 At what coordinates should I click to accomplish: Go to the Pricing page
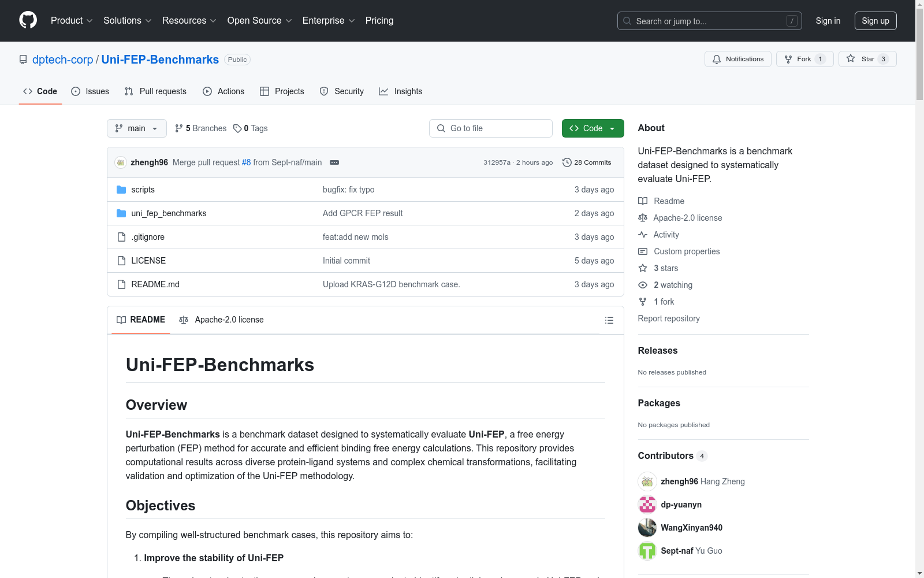click(x=379, y=20)
